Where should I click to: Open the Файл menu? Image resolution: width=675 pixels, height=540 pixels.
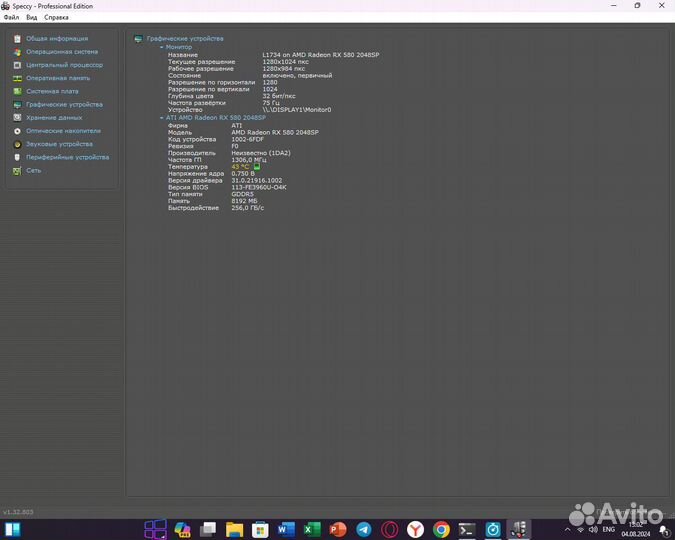(11, 17)
